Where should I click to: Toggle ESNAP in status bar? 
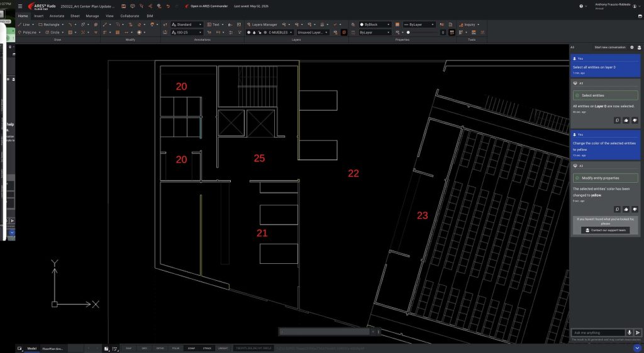[191, 349]
